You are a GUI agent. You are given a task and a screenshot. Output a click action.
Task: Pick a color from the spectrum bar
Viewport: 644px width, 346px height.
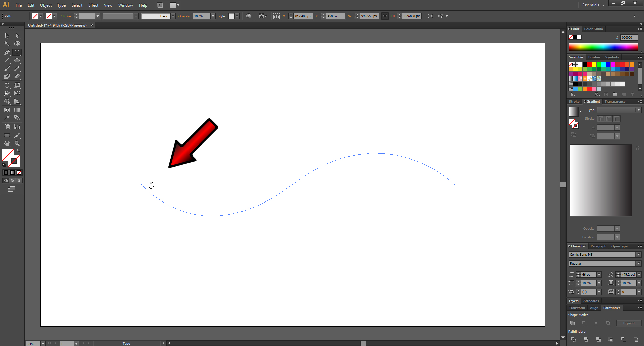coord(603,47)
